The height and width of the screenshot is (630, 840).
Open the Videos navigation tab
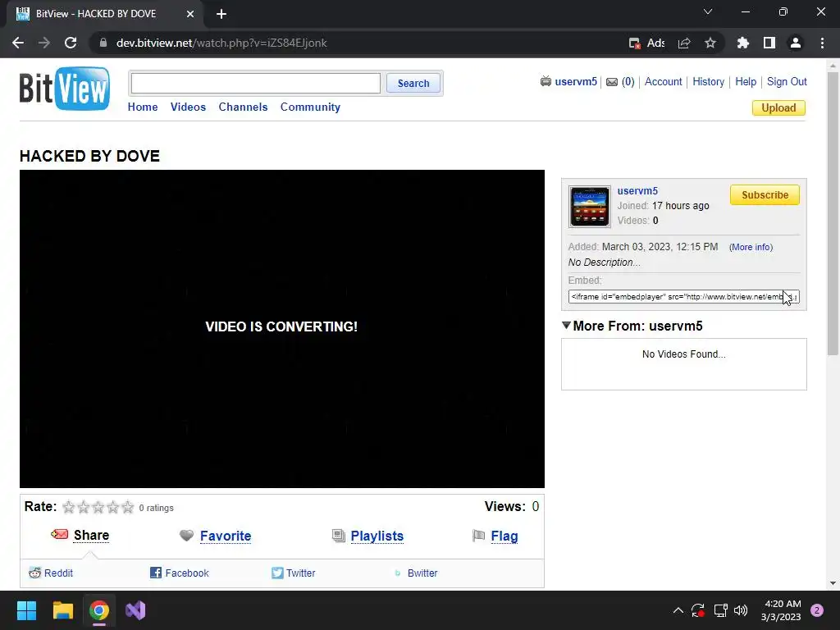click(188, 107)
